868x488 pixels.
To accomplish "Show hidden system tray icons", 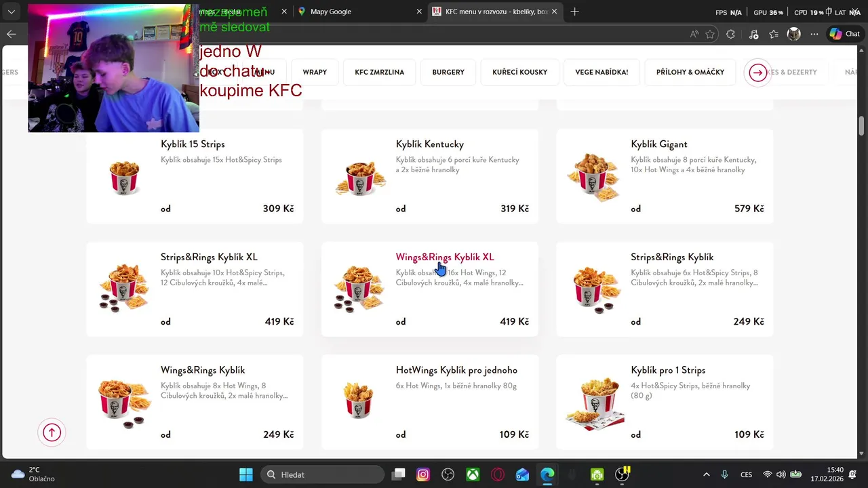I will tap(707, 474).
